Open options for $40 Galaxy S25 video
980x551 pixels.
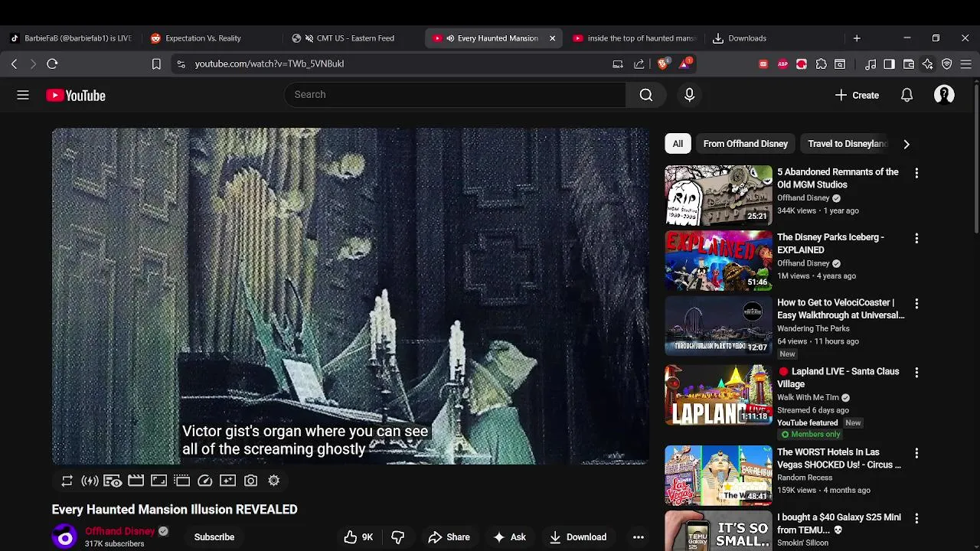(916, 519)
